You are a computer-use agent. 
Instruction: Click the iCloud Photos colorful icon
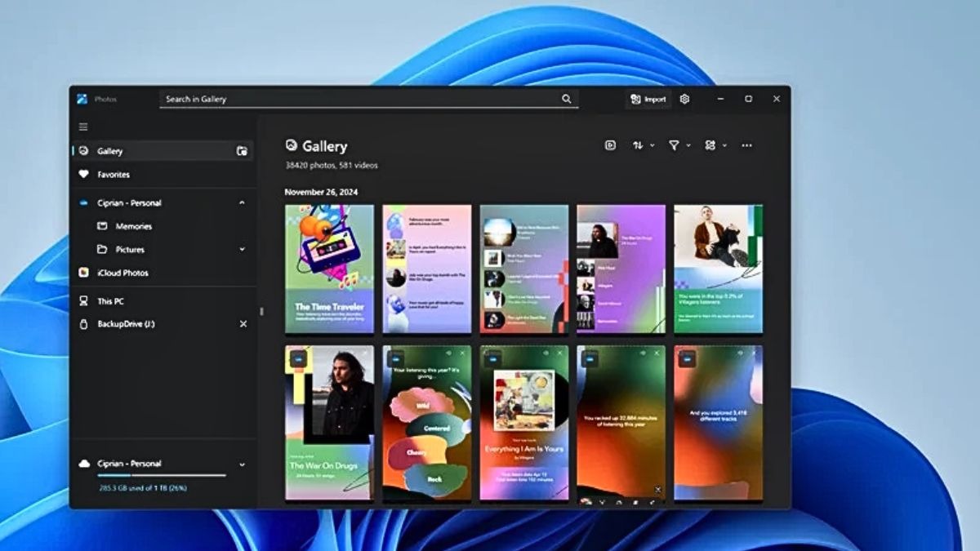pyautogui.click(x=83, y=273)
